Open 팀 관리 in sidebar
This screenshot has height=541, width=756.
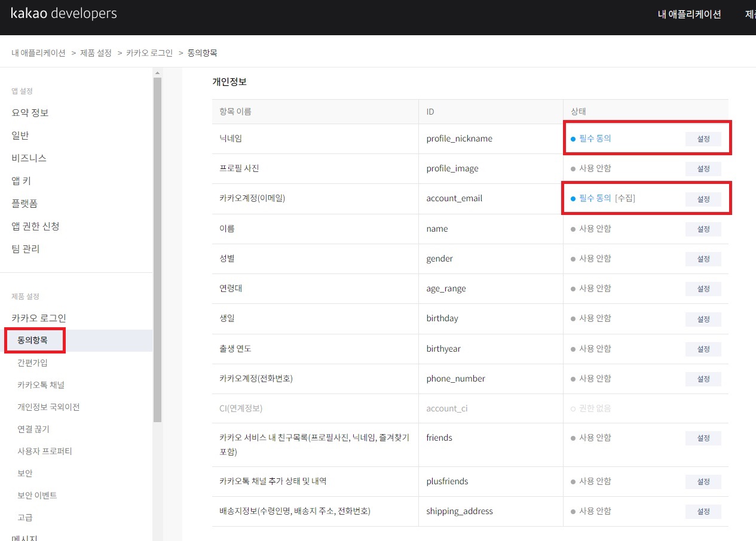[26, 249]
